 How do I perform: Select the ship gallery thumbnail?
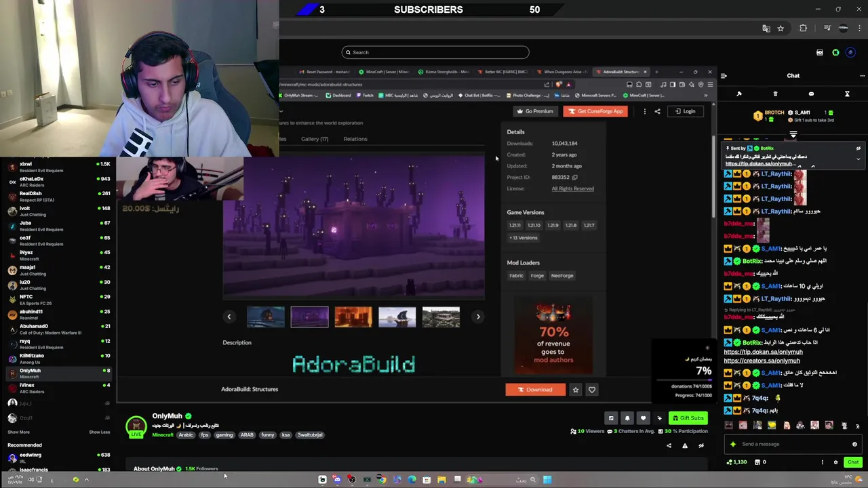397,317
